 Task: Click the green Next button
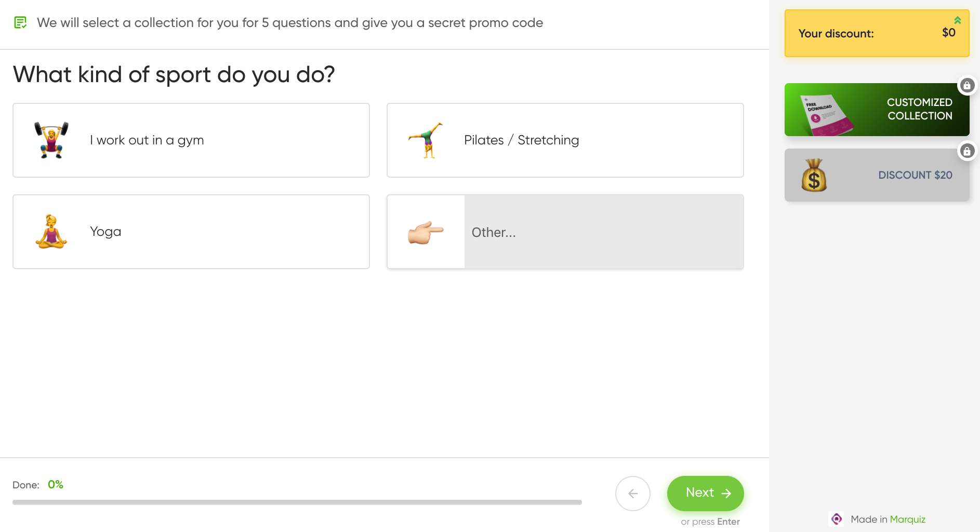point(706,494)
